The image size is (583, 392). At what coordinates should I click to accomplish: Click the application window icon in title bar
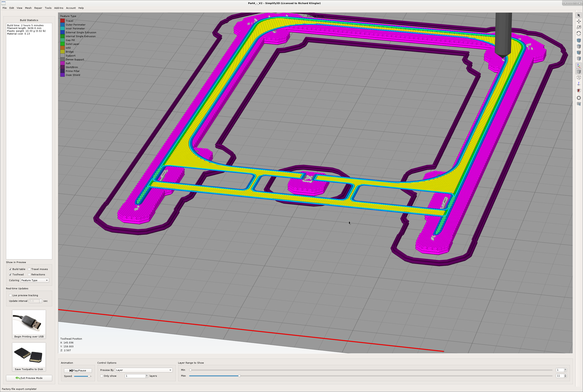3,3
